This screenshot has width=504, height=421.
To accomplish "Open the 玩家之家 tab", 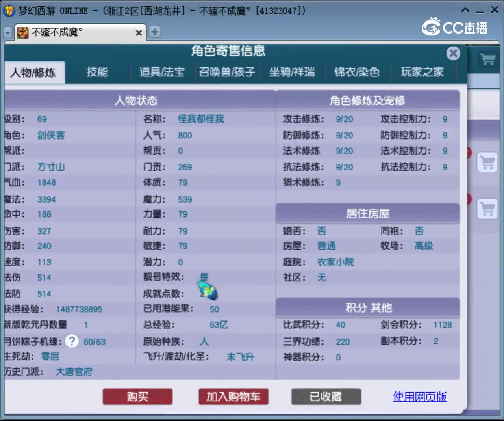I will [x=422, y=72].
